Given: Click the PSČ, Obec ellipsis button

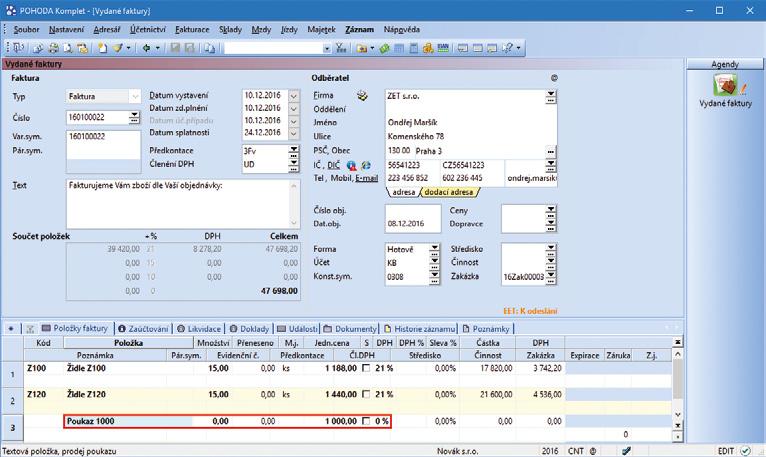Looking at the screenshot, I should click(x=551, y=152).
